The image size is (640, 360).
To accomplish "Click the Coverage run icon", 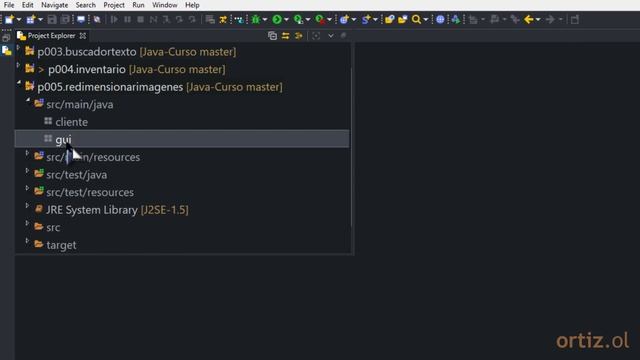I will click(298, 19).
